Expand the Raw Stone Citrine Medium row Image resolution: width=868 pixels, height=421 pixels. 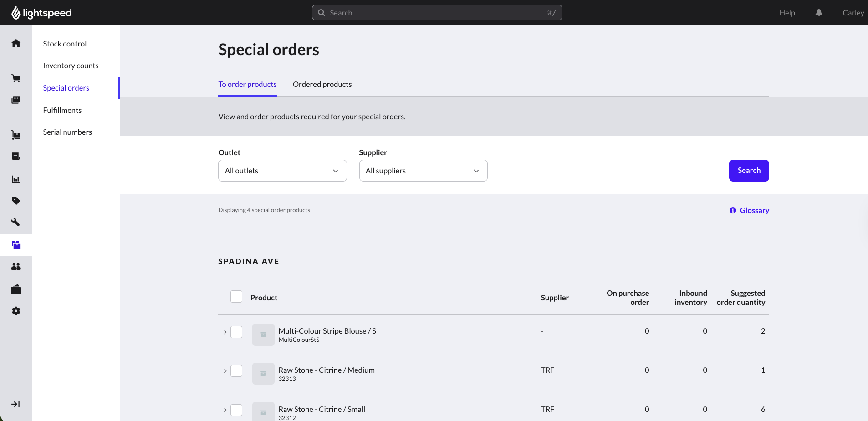point(225,371)
